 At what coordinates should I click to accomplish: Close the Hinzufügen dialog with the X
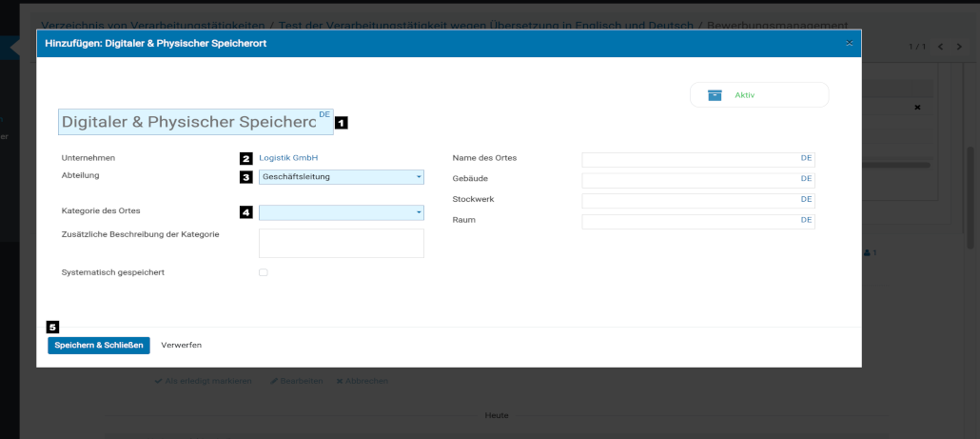[849, 44]
